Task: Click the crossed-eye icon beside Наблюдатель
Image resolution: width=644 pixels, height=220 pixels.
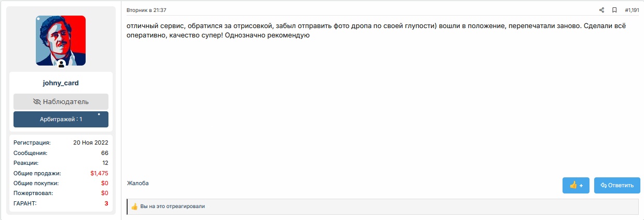Action: (37, 101)
